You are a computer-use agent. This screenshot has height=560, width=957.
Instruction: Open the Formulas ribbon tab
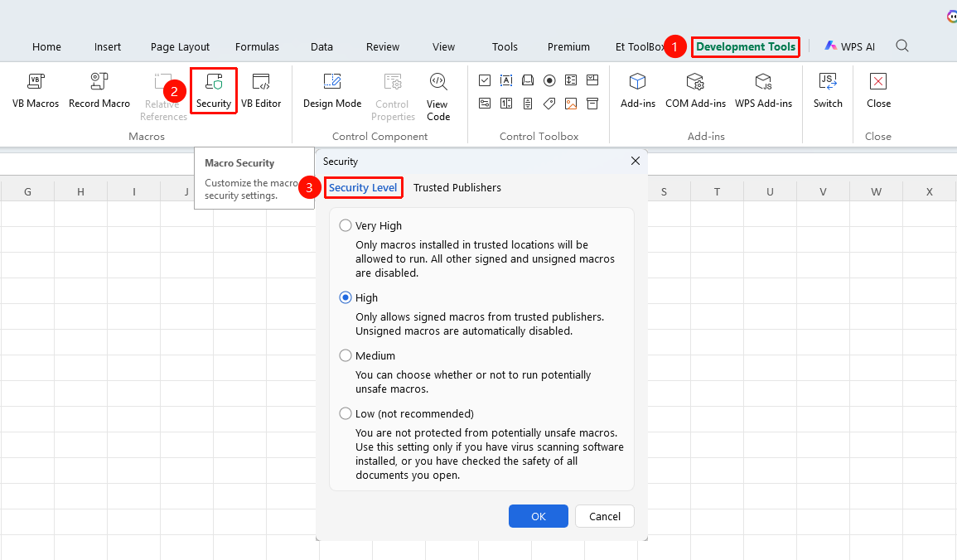(x=257, y=47)
